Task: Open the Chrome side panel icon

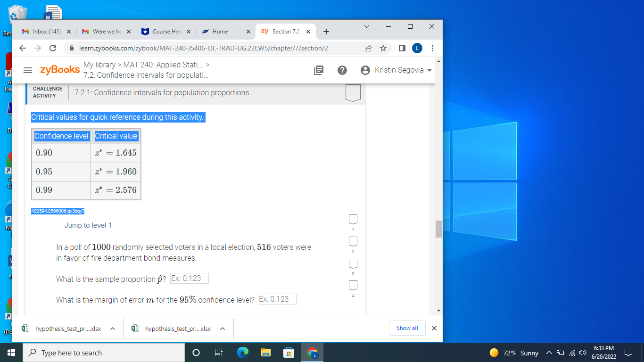Action: tap(402, 48)
